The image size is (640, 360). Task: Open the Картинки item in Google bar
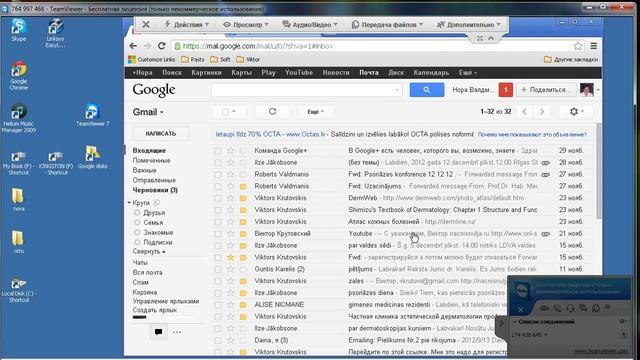tap(206, 72)
